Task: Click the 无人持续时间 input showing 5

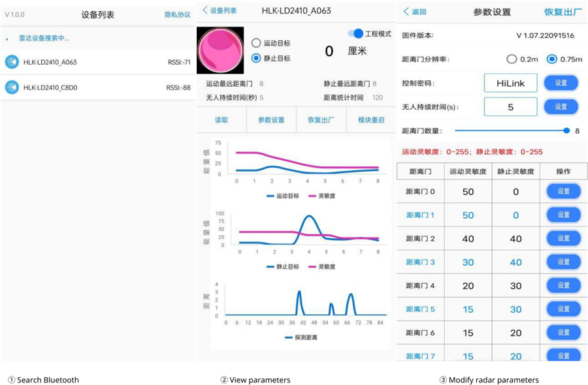Action: point(510,107)
